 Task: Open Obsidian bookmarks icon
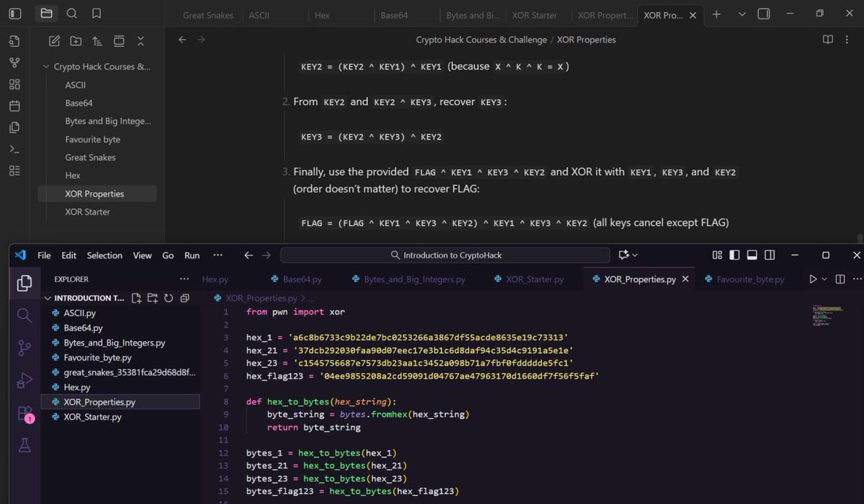point(96,14)
